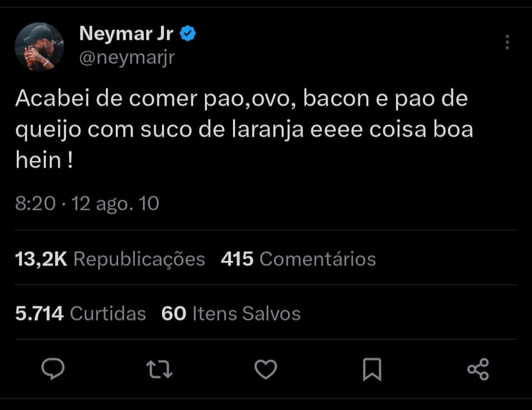View the 60 Itens Salvos entry
Viewport: 532px width, 410px height.
coord(231,314)
